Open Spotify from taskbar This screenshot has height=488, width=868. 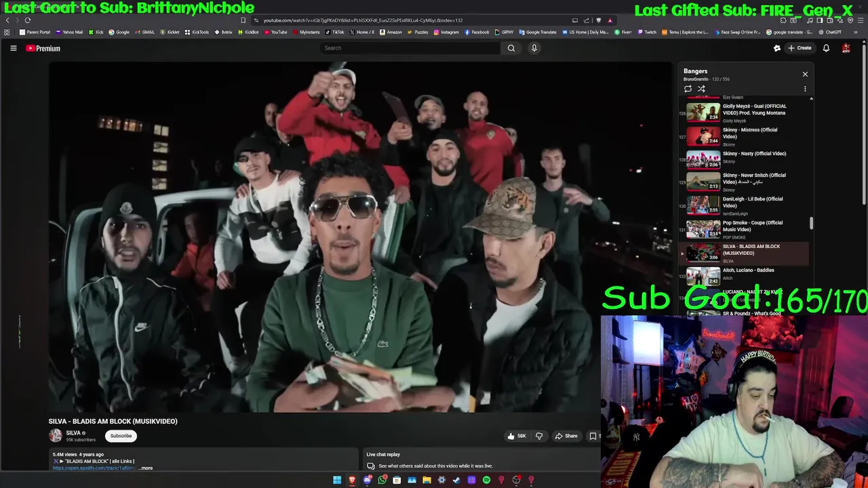pos(486,481)
